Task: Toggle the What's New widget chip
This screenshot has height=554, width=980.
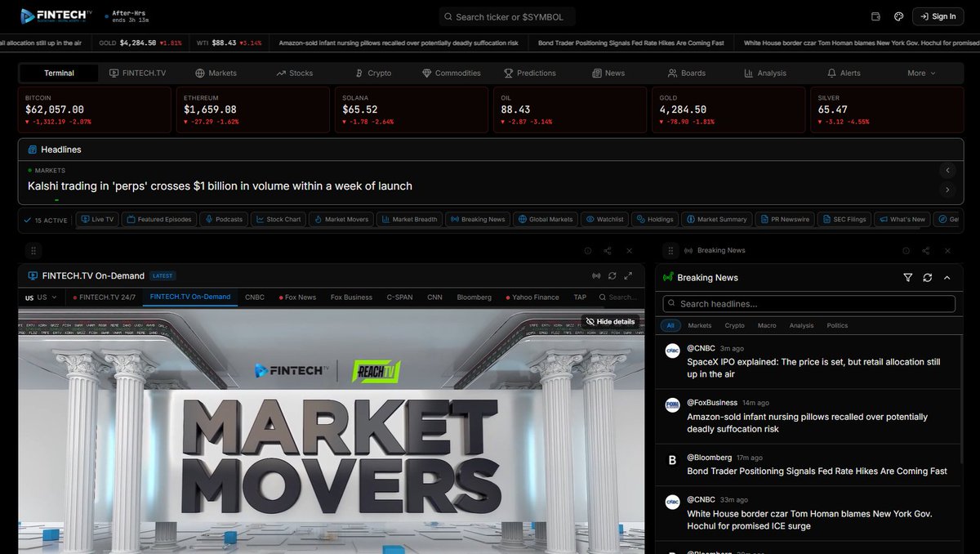Action: coord(902,219)
